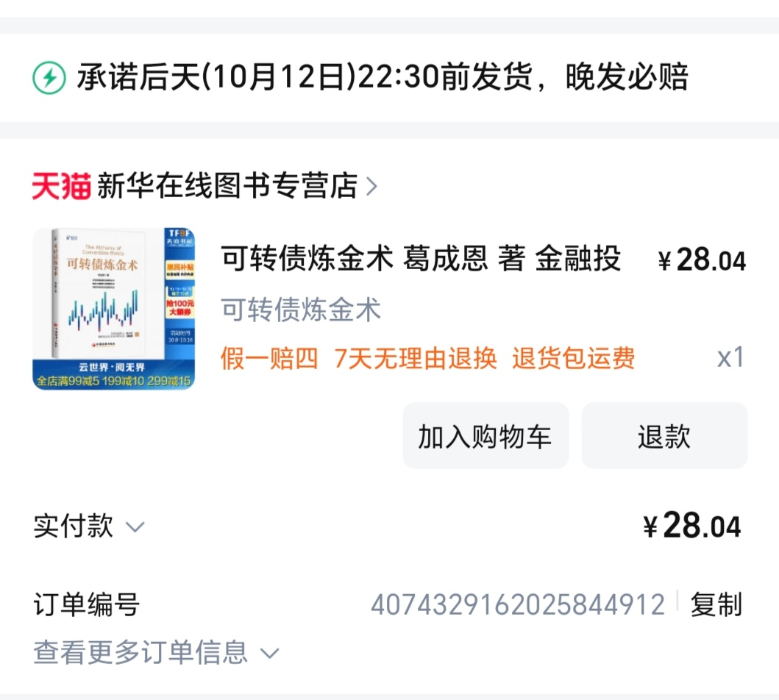Screen dimensions: 779x700
Task: Tap the chevron after 查看更多订单信息
Action: click(270, 654)
